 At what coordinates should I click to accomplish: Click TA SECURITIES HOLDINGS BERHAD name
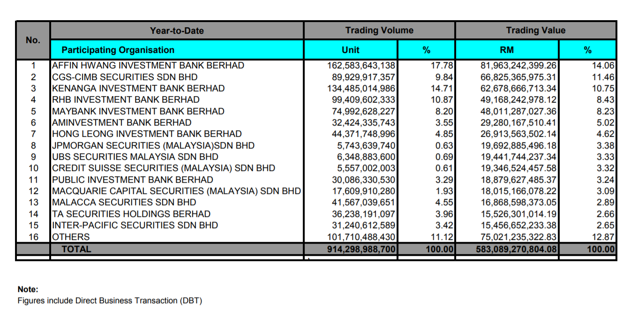coord(131,214)
